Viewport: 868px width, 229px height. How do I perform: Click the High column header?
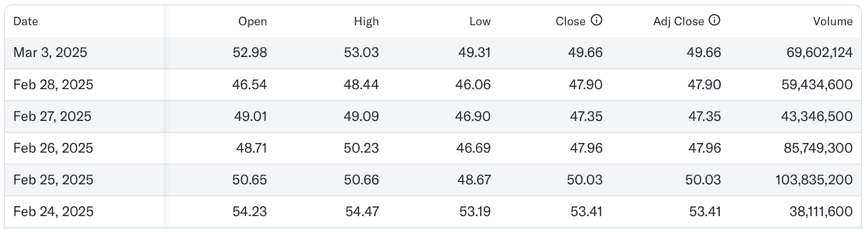click(366, 21)
